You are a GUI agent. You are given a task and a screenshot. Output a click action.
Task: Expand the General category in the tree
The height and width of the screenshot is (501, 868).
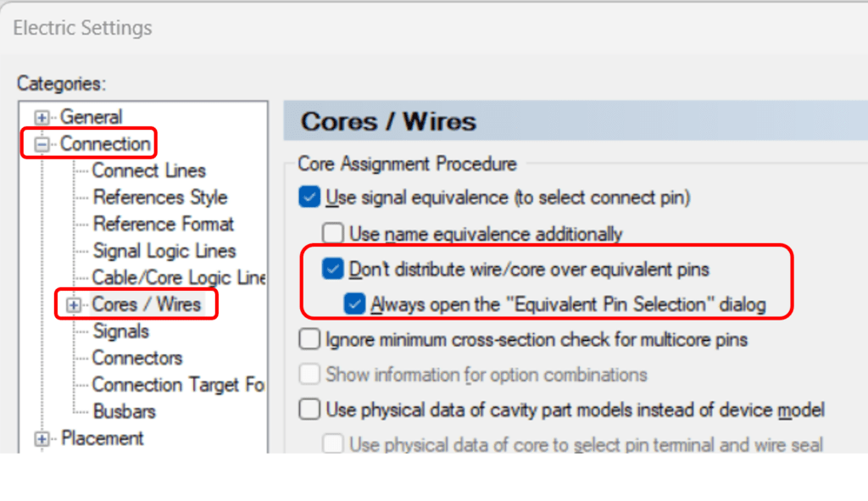[x=41, y=117]
